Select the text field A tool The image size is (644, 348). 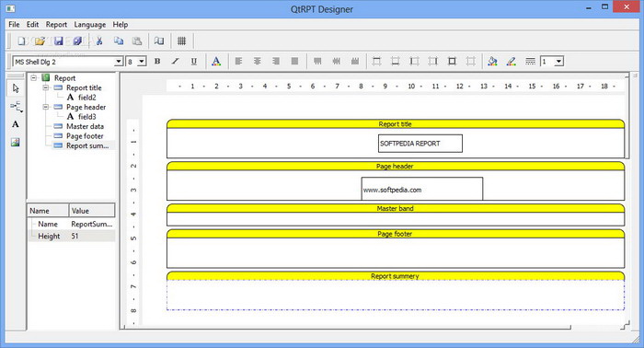click(x=16, y=124)
